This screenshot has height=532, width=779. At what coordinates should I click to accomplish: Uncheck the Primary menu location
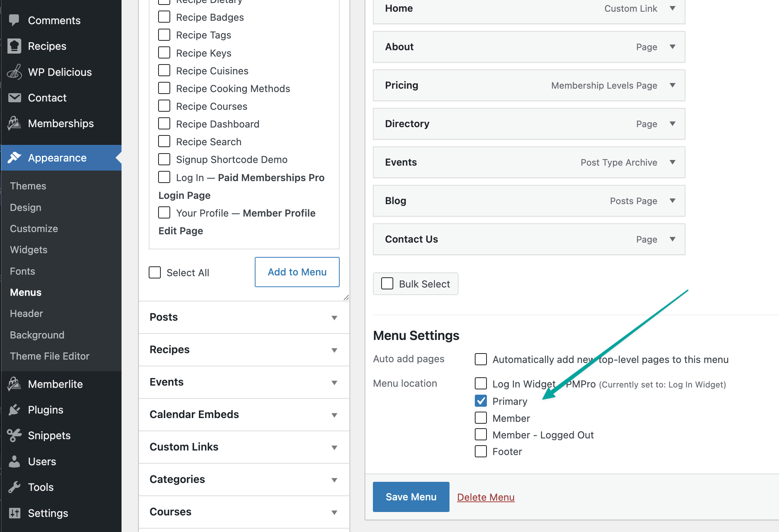tap(481, 401)
